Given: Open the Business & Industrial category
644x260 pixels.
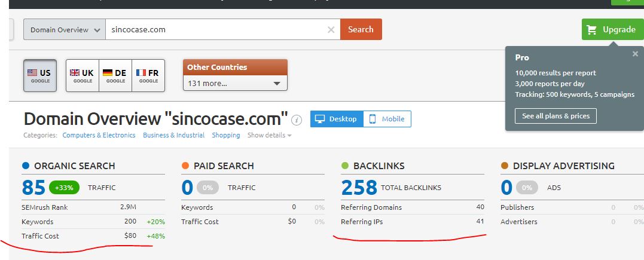Looking at the screenshot, I should pyautogui.click(x=174, y=135).
